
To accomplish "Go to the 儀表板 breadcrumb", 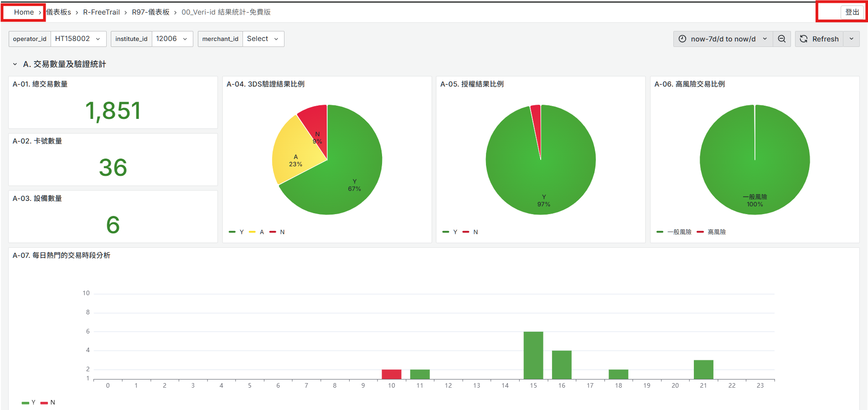I will [x=59, y=12].
